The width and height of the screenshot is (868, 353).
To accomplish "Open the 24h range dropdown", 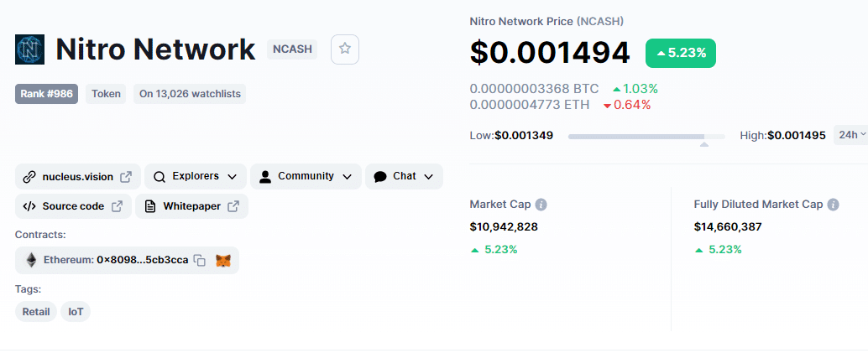I will pyautogui.click(x=851, y=134).
